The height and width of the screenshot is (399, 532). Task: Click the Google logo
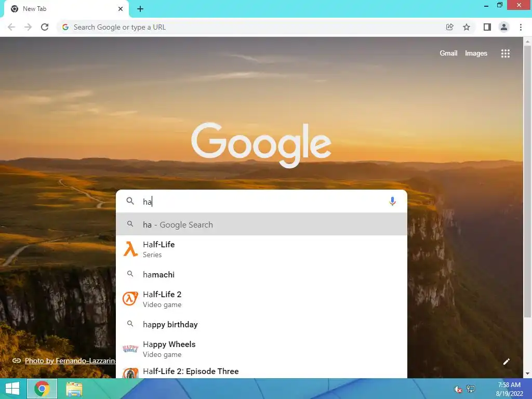[x=261, y=145]
